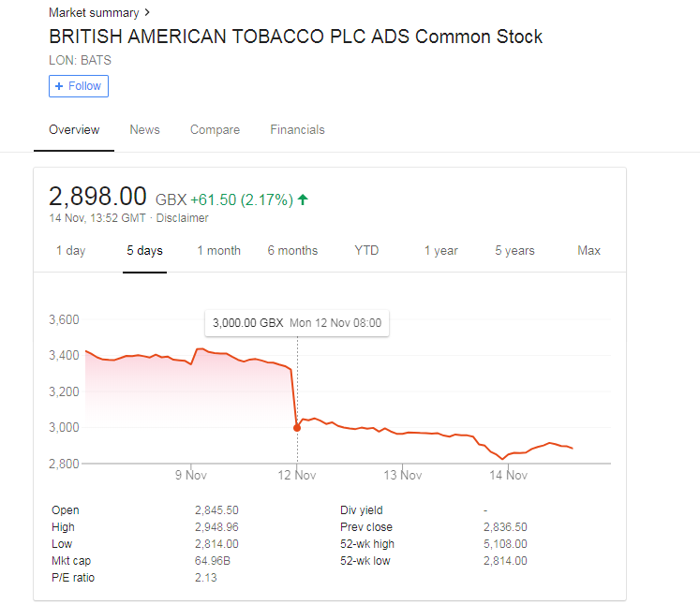Click the plus icon in Follow button

coord(59,86)
